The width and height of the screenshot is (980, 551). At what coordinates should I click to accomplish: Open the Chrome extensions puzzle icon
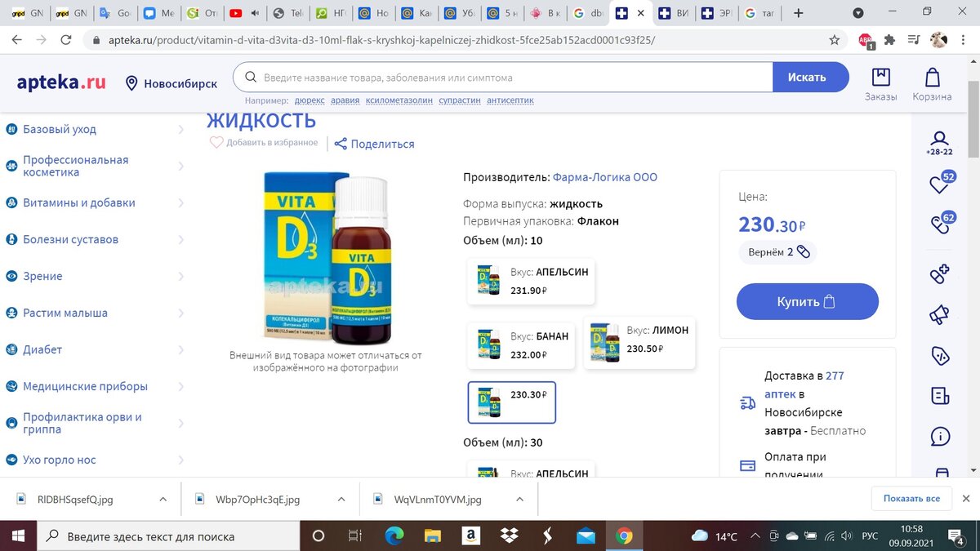point(890,39)
